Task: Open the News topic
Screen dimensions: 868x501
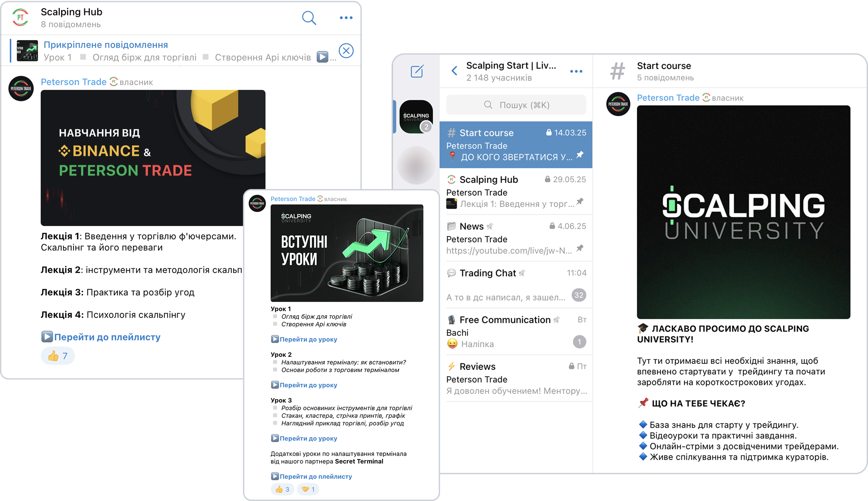Action: click(x=516, y=238)
